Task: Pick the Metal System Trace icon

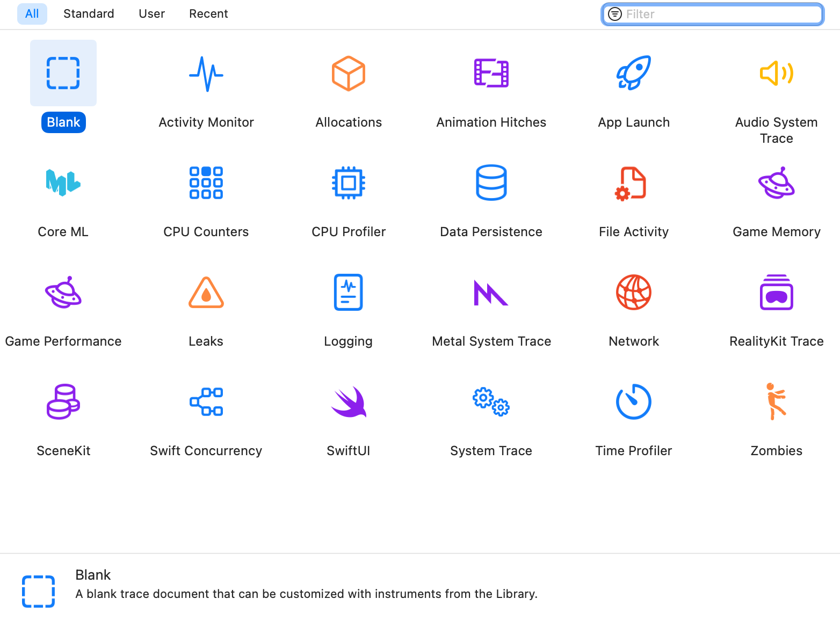Action: [491, 293]
